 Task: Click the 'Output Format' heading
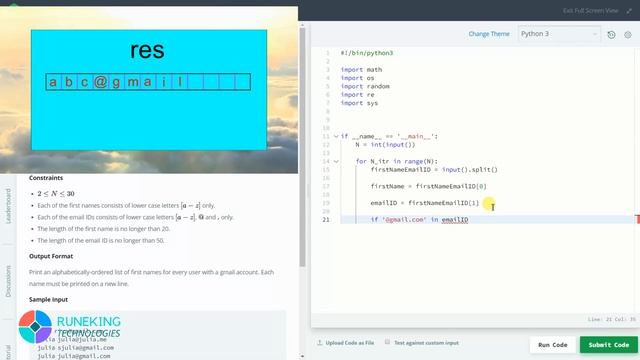51,256
